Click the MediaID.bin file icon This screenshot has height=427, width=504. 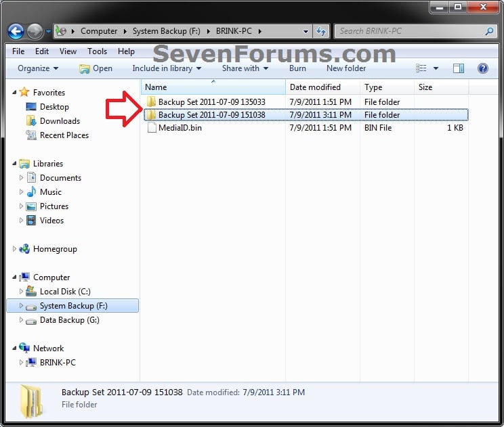point(151,127)
